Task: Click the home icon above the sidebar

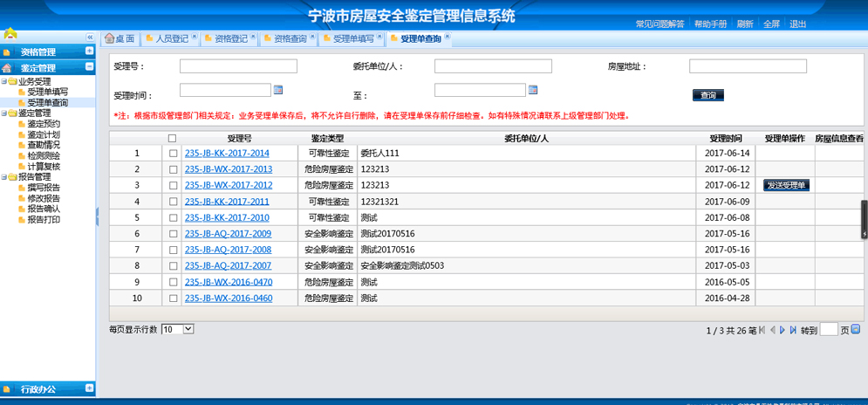Action: click(10, 34)
